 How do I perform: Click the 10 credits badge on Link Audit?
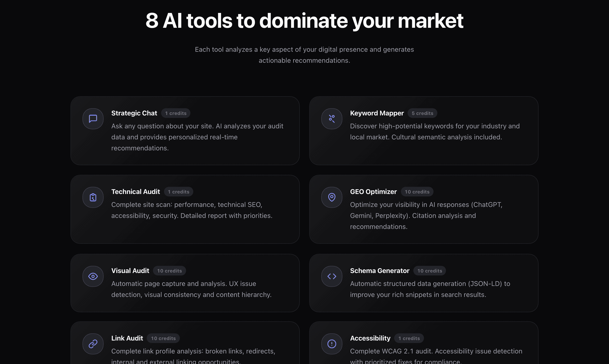tap(163, 338)
